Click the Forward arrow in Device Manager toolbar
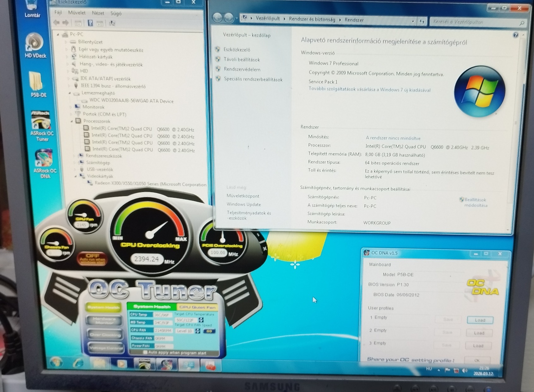Viewport: 534px width, 392px height. [x=66, y=23]
